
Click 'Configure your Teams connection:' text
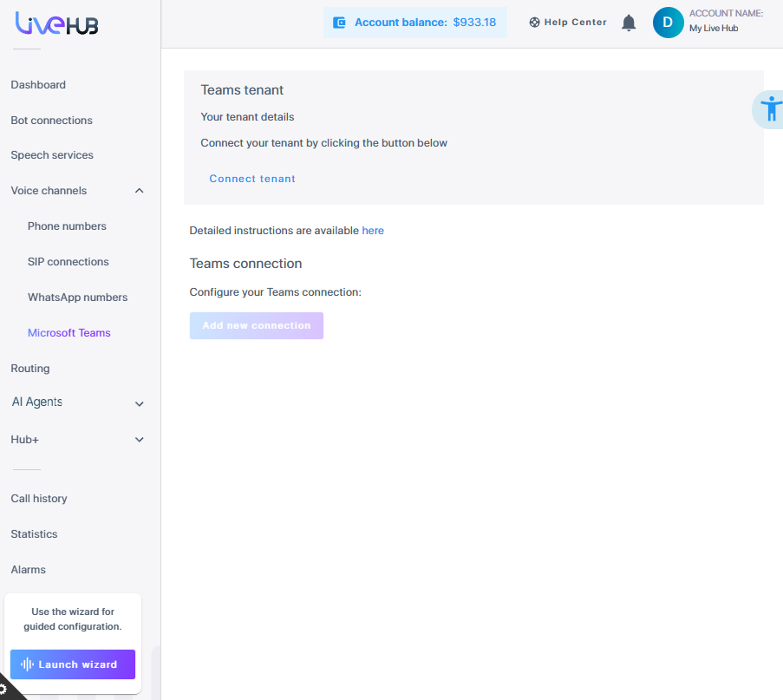[x=275, y=292]
